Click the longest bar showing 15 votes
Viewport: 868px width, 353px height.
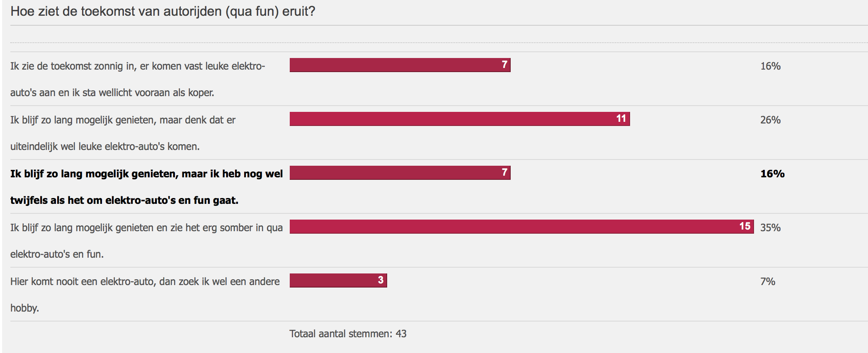522,227
